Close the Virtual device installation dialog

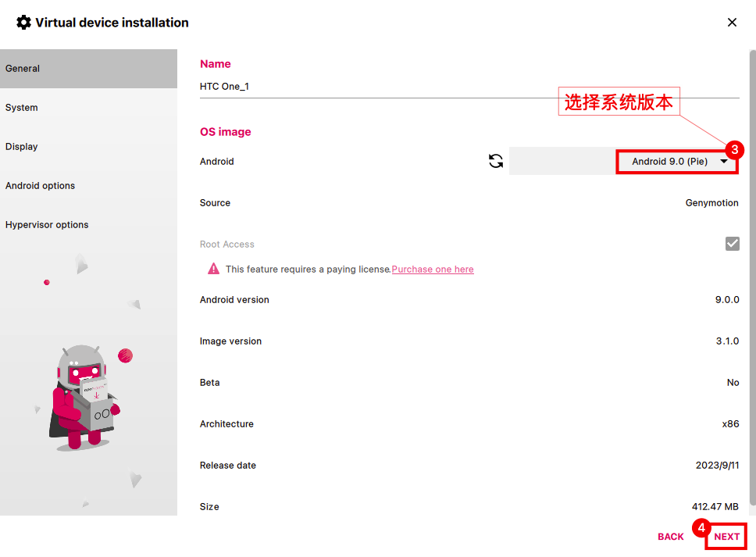[x=732, y=23]
